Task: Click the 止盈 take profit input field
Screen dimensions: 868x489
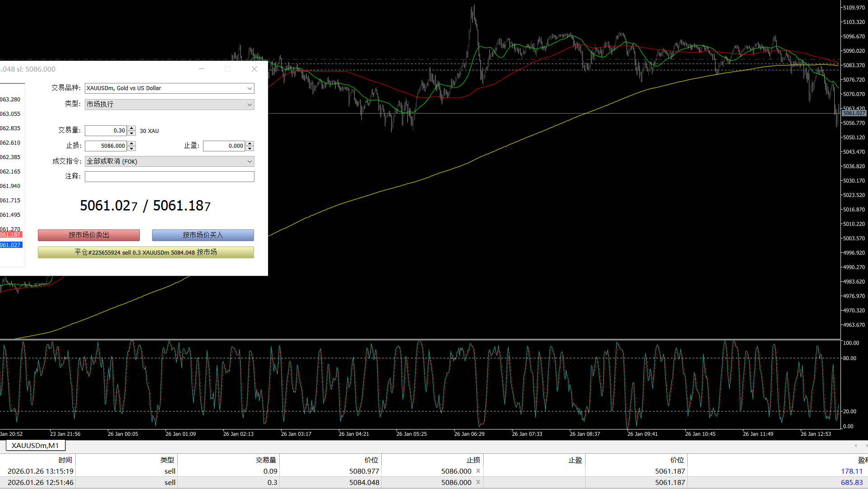Action: tap(224, 146)
